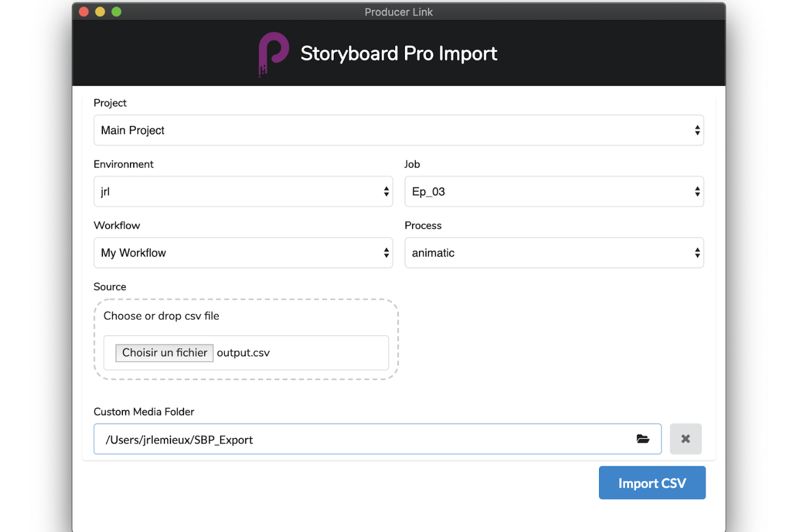The width and height of the screenshot is (798, 532).
Task: Clear custom media folder with X button
Action: [x=685, y=439]
